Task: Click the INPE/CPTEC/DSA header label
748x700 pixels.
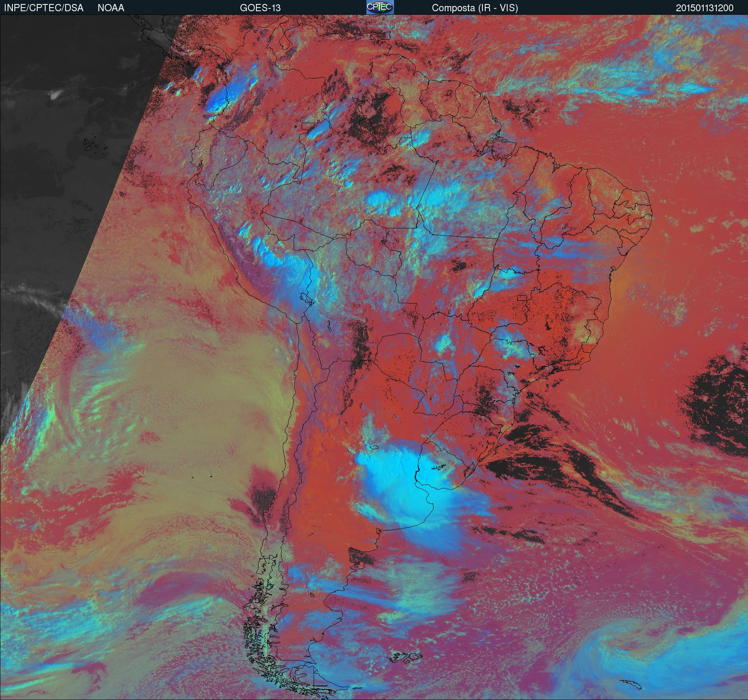Action: [44, 8]
